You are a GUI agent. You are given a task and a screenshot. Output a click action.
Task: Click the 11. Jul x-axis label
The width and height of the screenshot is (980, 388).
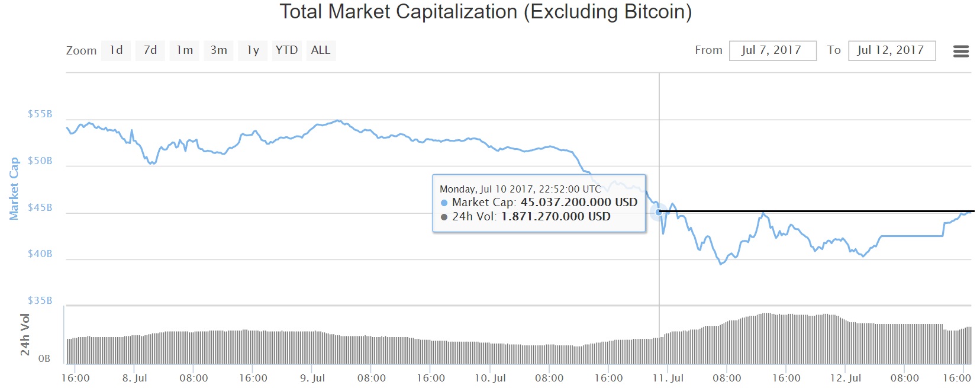[x=668, y=378]
